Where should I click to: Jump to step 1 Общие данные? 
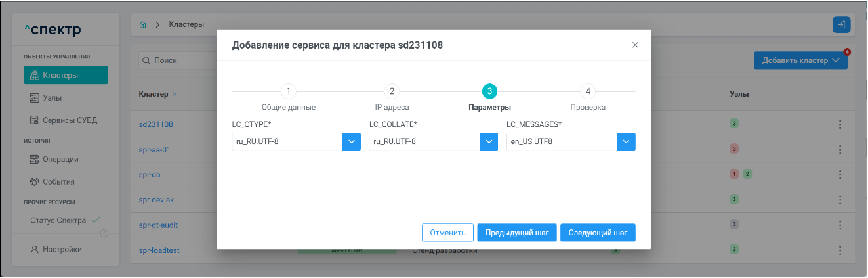click(289, 91)
